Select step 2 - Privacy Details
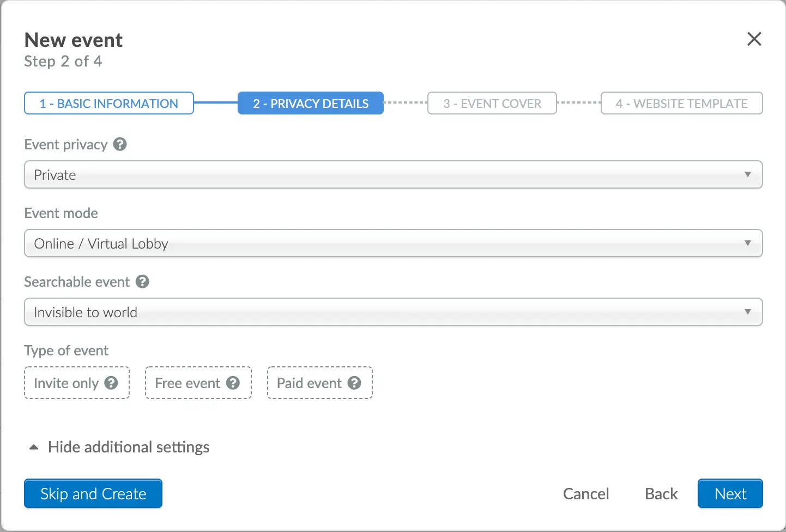The width and height of the screenshot is (786, 532). (311, 103)
